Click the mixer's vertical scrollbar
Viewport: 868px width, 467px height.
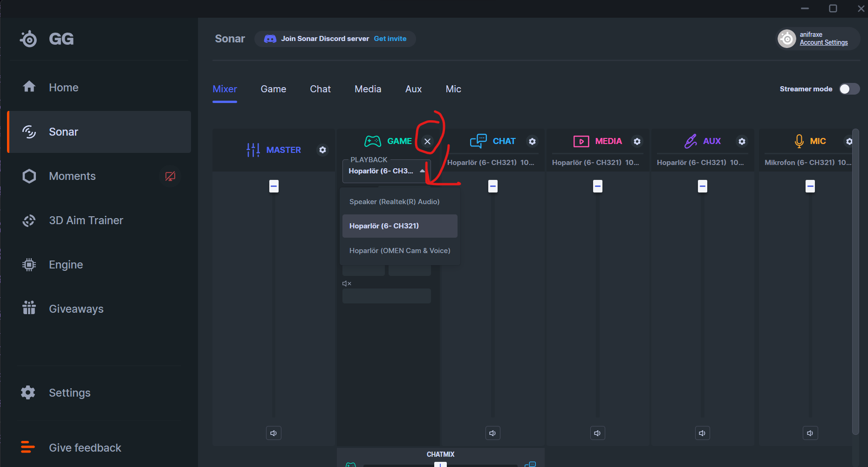tap(855, 282)
